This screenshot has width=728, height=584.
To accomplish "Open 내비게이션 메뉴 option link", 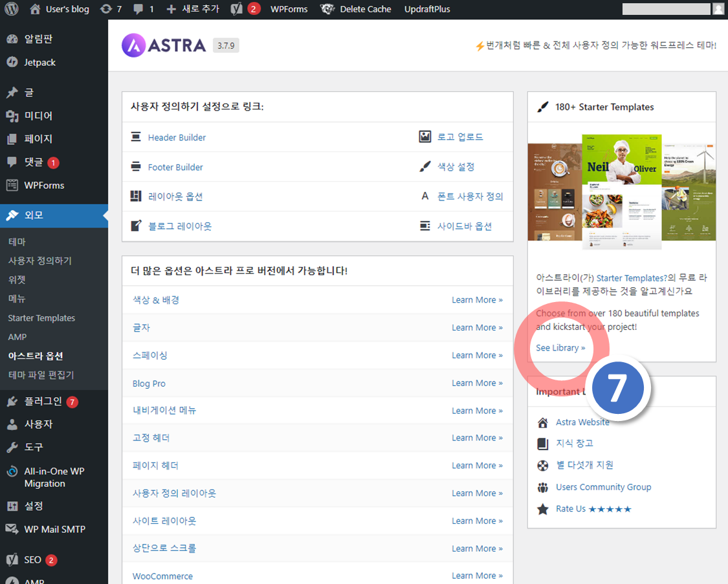I will tap(164, 410).
